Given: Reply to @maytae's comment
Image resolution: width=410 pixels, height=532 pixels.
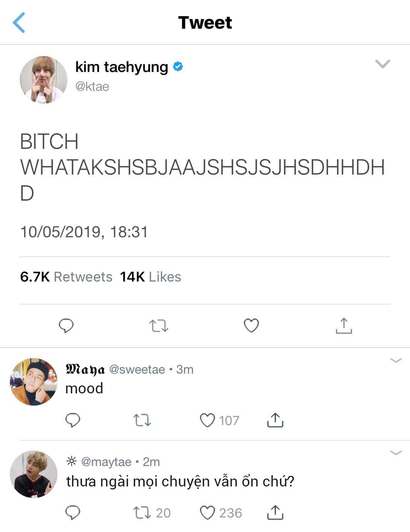Looking at the screenshot, I should 73,513.
